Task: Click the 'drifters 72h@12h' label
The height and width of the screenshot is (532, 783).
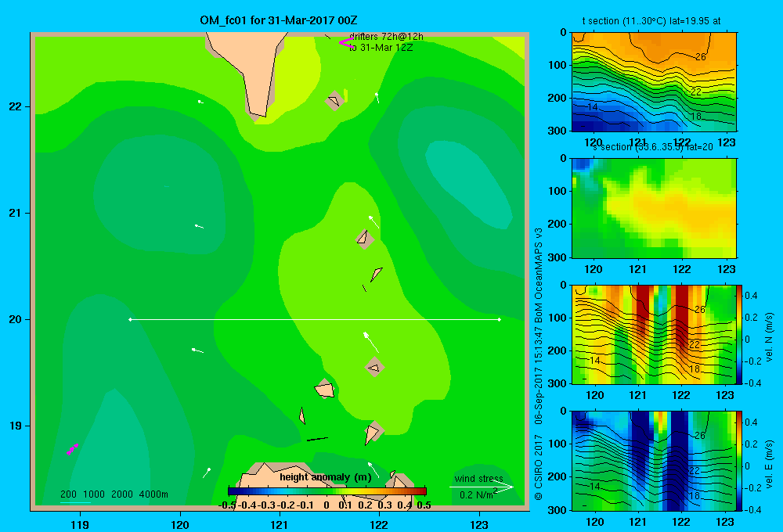Action: [x=387, y=37]
